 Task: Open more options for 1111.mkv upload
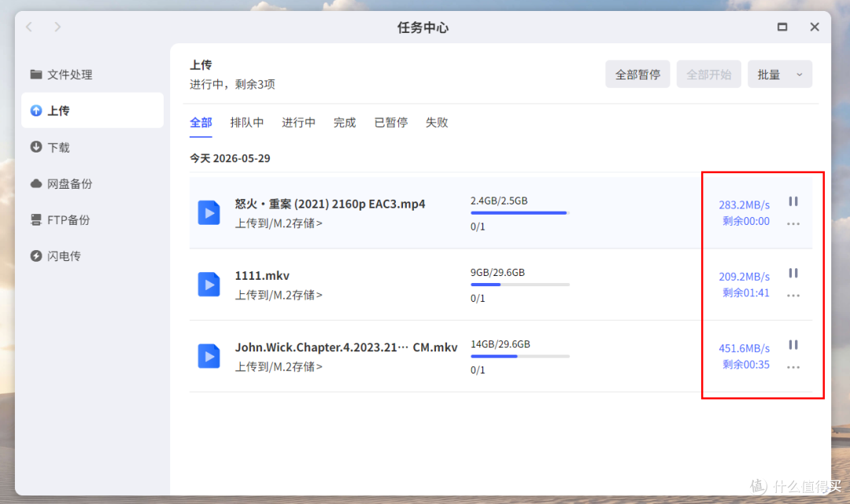793,296
